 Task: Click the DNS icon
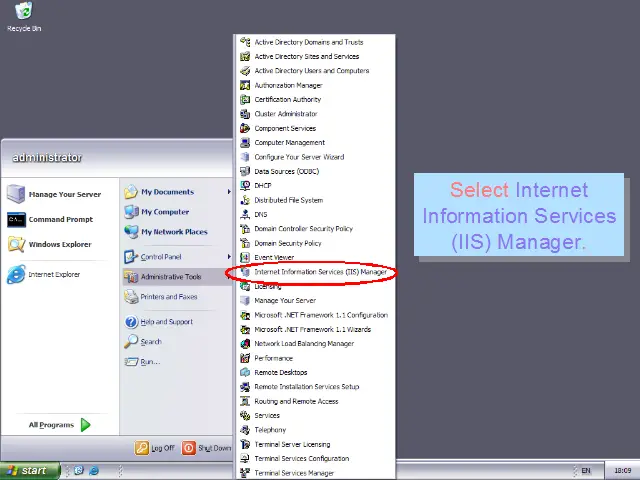pos(245,214)
